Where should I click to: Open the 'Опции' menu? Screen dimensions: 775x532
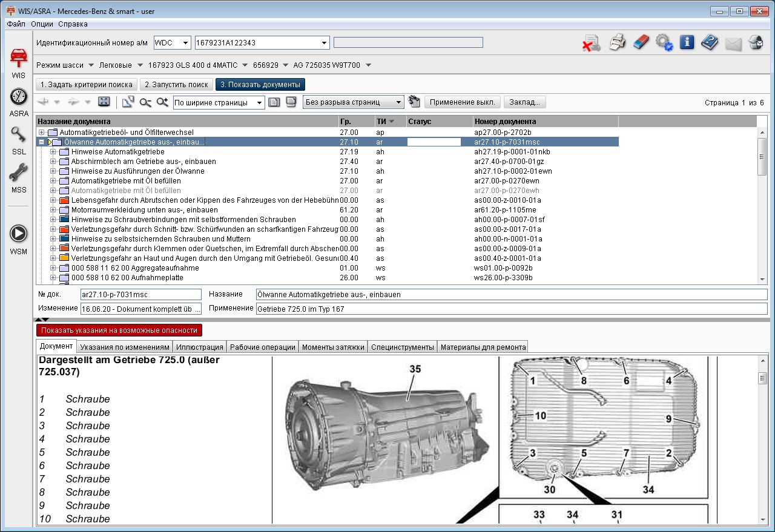[42, 24]
